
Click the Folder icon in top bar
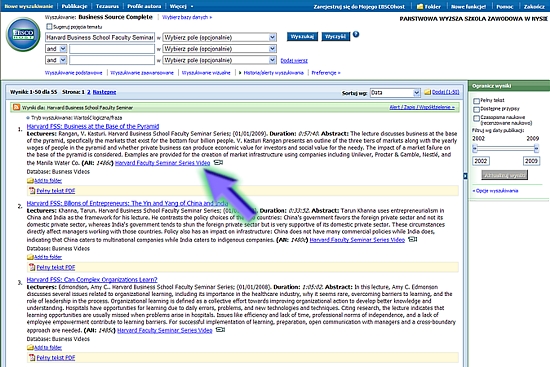point(420,6)
